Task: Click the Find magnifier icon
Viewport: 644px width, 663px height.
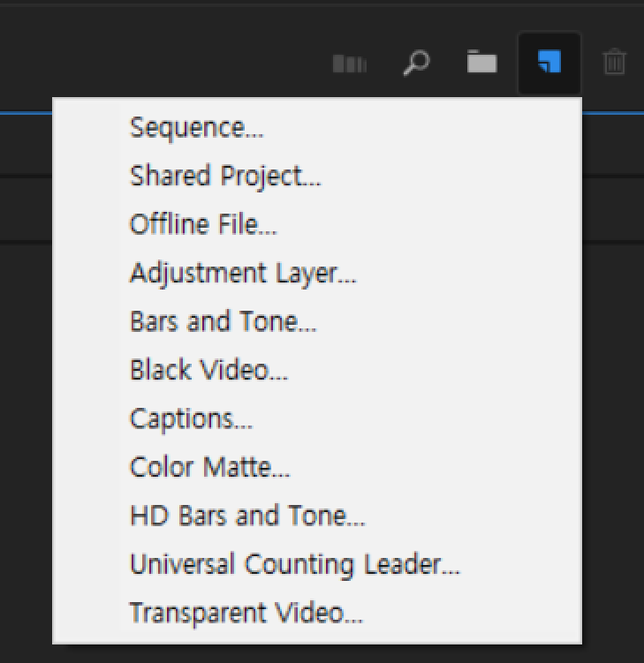Action: coord(416,63)
